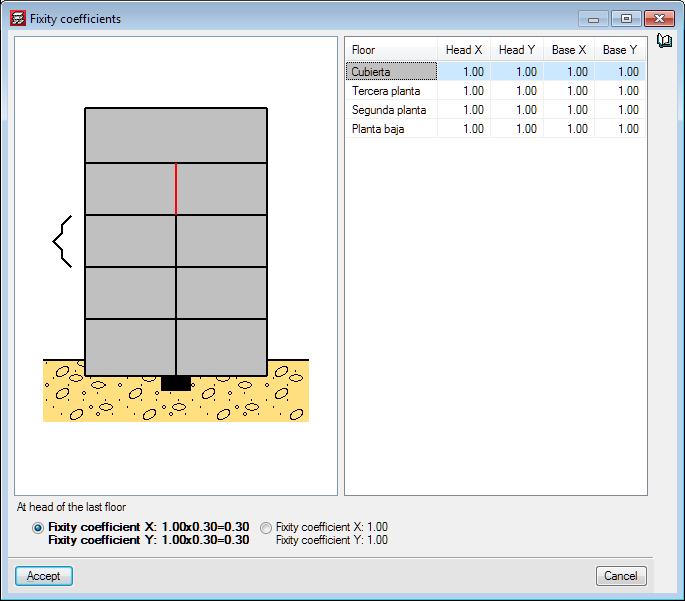Select the reduced 0.30 fixity coefficient option
The image size is (685, 601).
pyautogui.click(x=38, y=528)
